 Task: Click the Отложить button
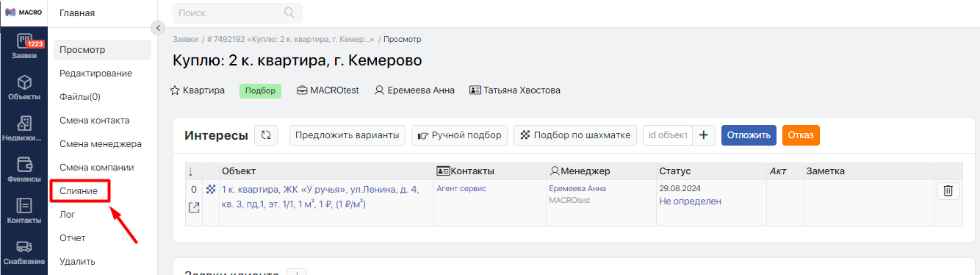tap(749, 135)
